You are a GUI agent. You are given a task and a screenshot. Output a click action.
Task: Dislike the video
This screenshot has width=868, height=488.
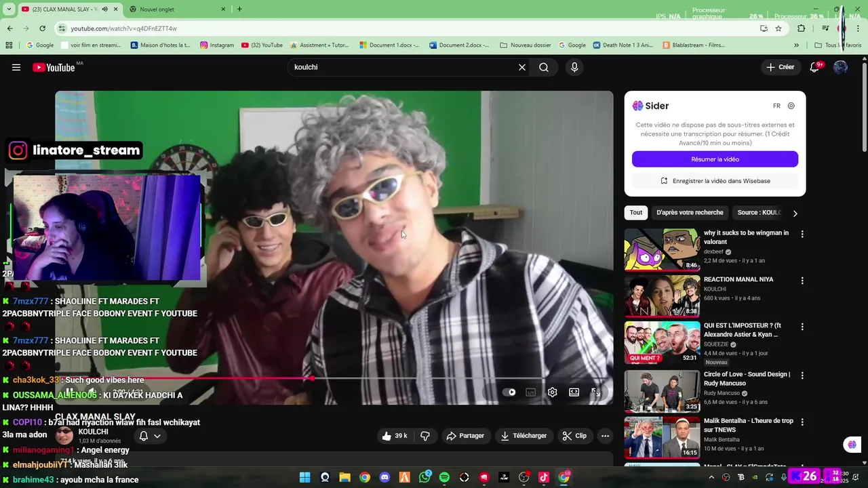coord(425,436)
